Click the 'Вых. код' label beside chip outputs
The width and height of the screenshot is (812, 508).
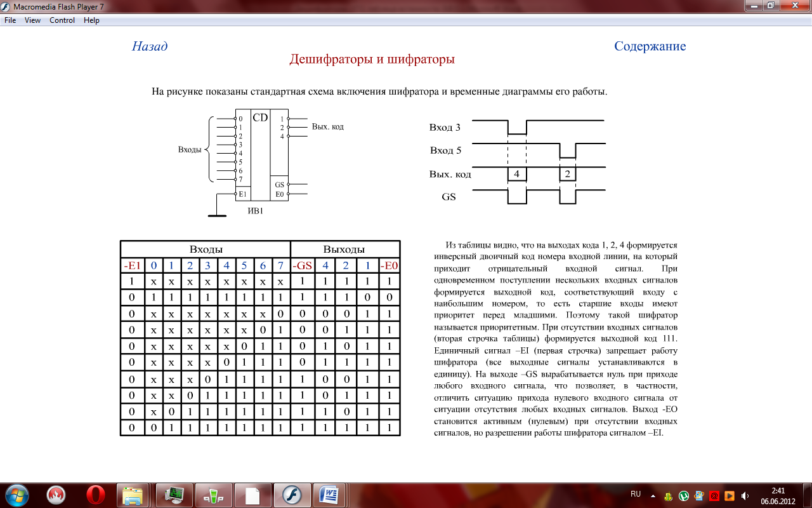click(x=328, y=126)
